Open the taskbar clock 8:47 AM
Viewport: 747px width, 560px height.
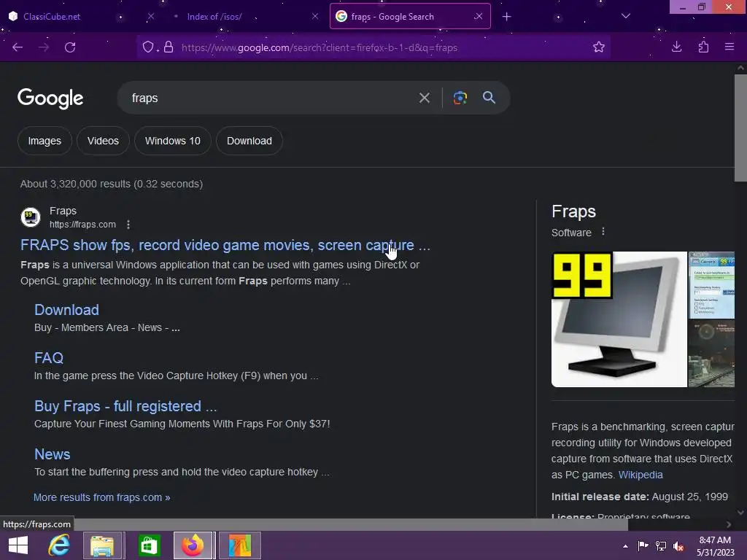(x=715, y=545)
